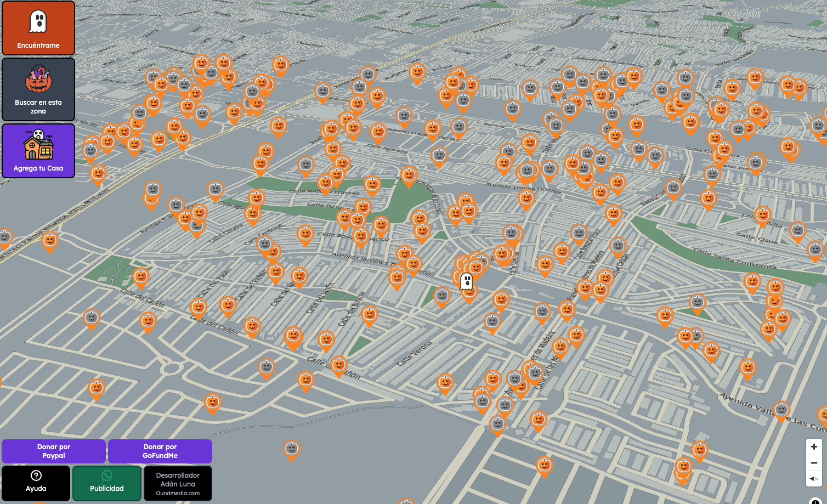This screenshot has height=504, width=827.
Task: Click the question mark Ayuda icon
Action: (36, 475)
